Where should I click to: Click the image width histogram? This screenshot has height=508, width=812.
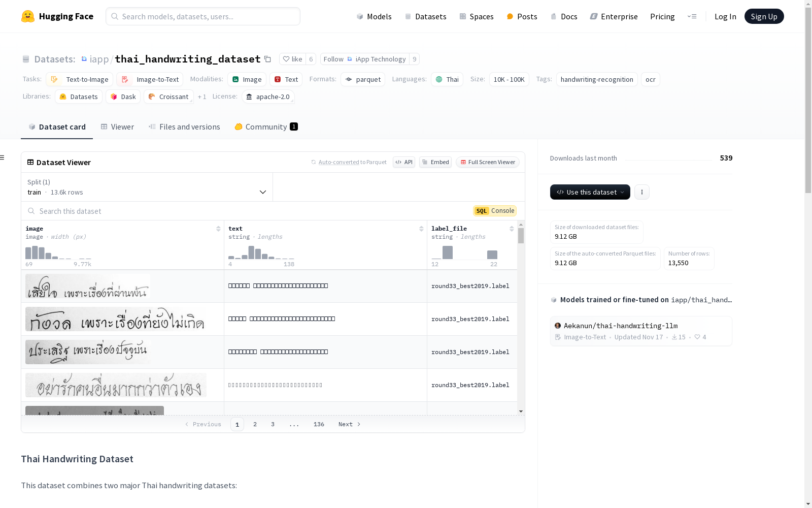[58, 252]
